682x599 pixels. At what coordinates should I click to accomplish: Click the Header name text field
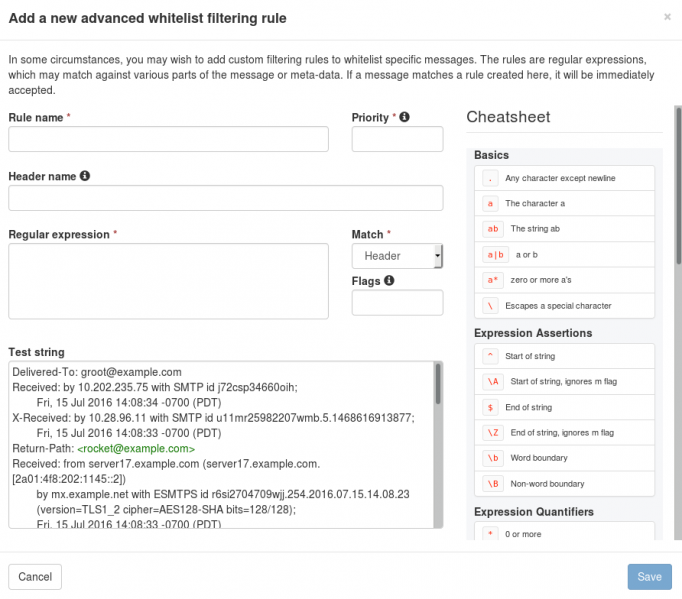(225, 198)
